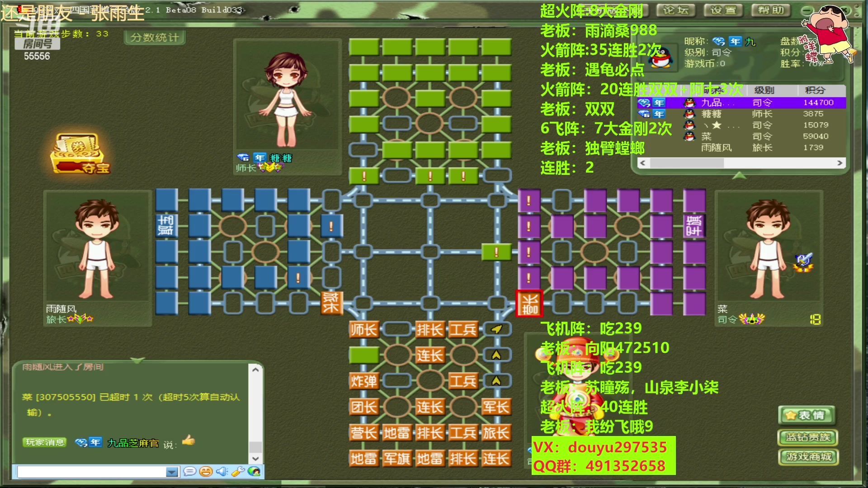Click the chat scrollbar down arrow
Image resolution: width=868 pixels, height=488 pixels.
coord(255,458)
